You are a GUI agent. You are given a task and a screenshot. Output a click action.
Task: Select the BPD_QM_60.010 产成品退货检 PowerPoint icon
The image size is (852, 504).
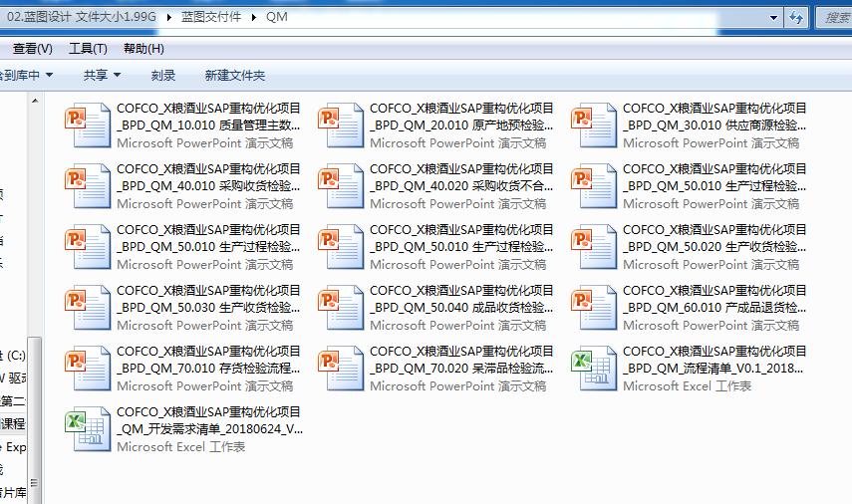click(x=595, y=308)
